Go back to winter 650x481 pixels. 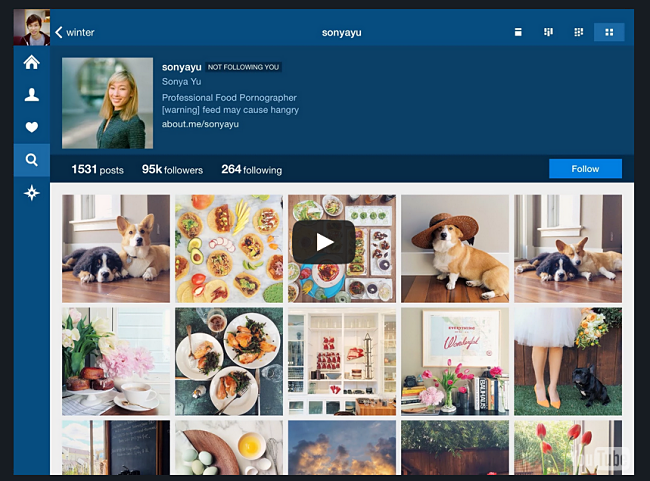(76, 32)
